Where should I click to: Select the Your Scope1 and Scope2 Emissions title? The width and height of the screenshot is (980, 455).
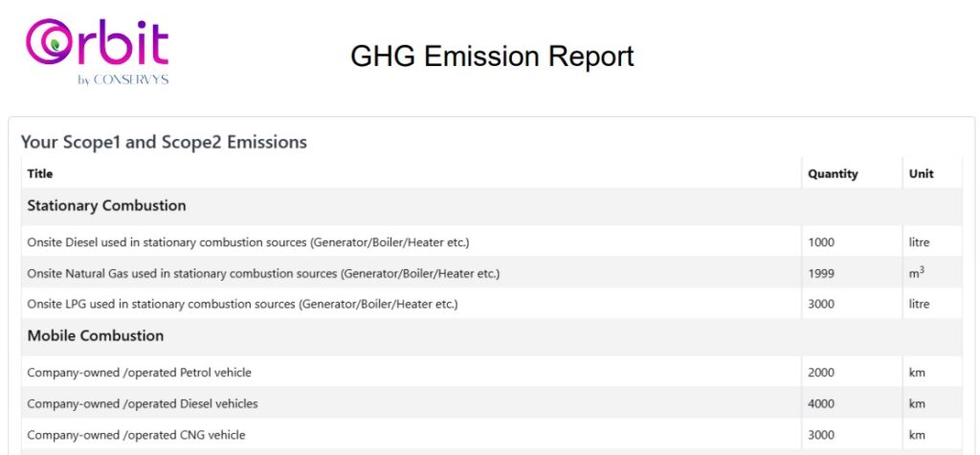coord(164,142)
